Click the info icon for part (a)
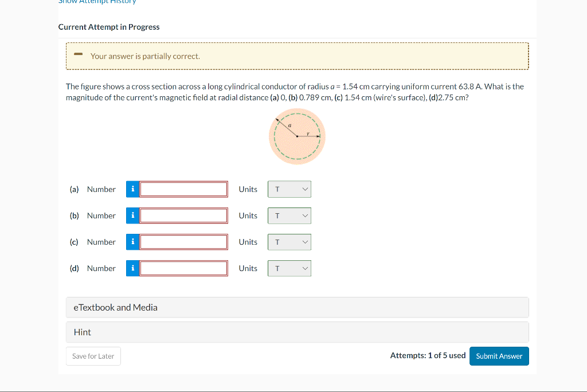Image resolution: width=587 pixels, height=392 pixels. 132,189
